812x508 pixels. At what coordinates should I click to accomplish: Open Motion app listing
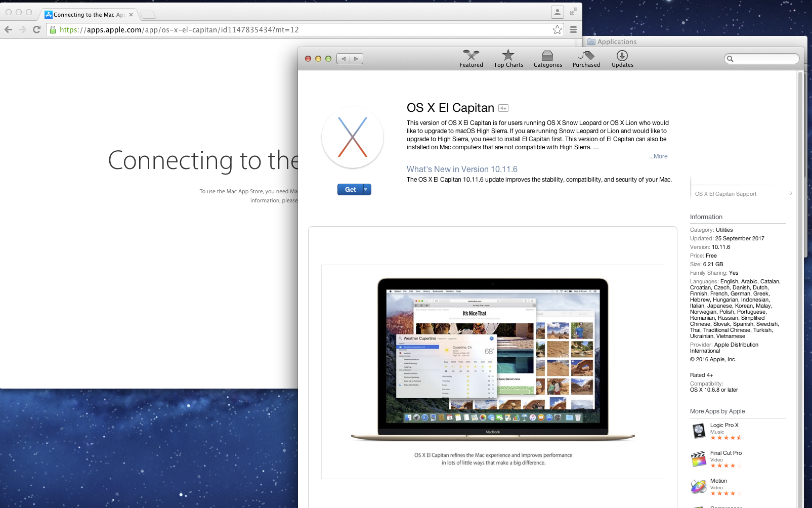[718, 481]
